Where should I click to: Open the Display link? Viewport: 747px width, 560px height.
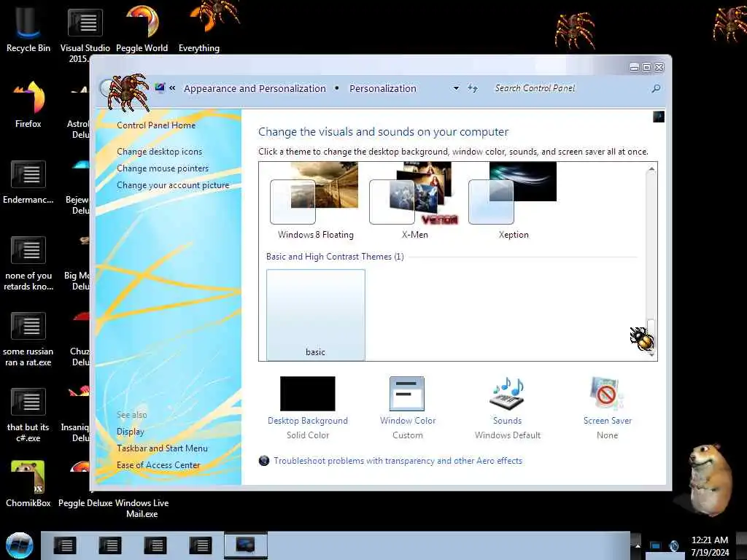pyautogui.click(x=130, y=432)
